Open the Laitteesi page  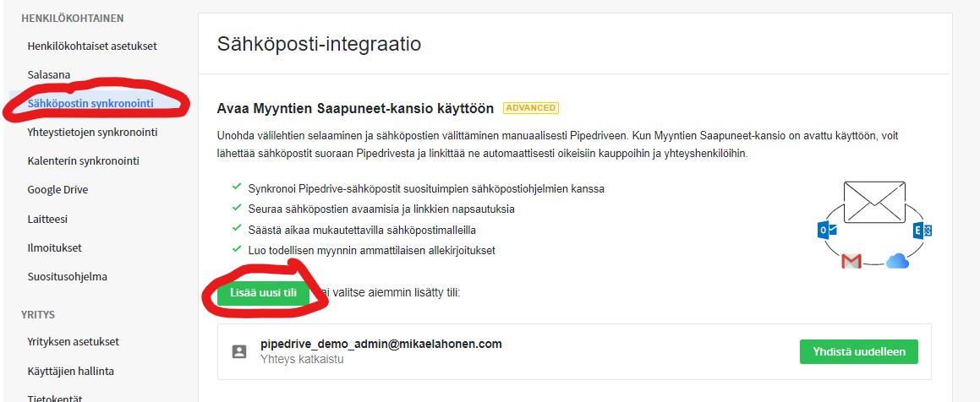click(47, 219)
